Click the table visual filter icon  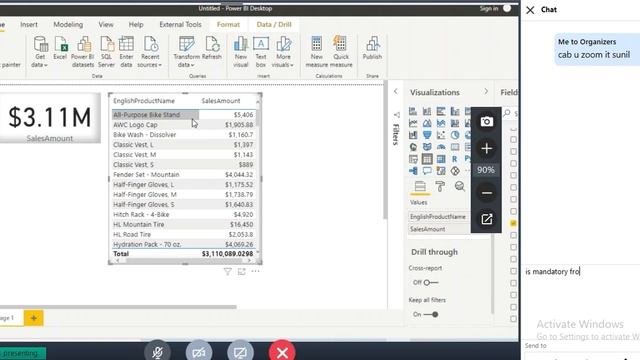(x=228, y=271)
